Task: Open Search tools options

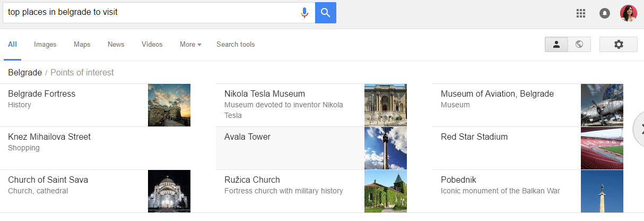Action: 236,45
